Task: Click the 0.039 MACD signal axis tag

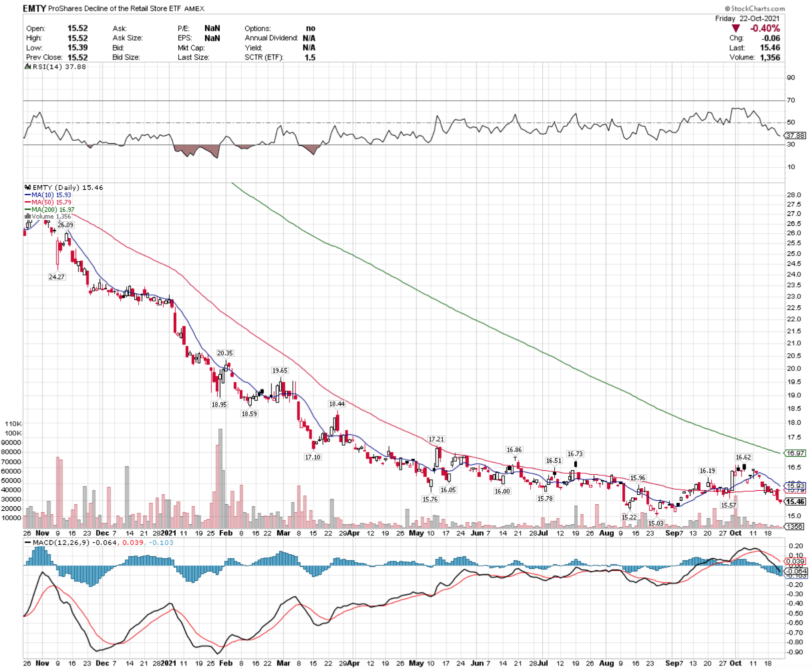Action: (795, 561)
